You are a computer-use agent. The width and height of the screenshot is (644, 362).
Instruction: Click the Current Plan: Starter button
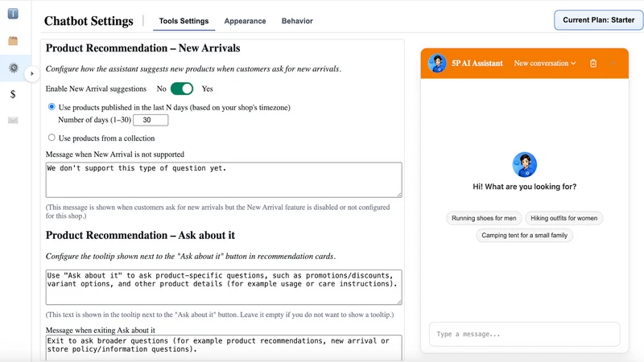pyautogui.click(x=598, y=19)
